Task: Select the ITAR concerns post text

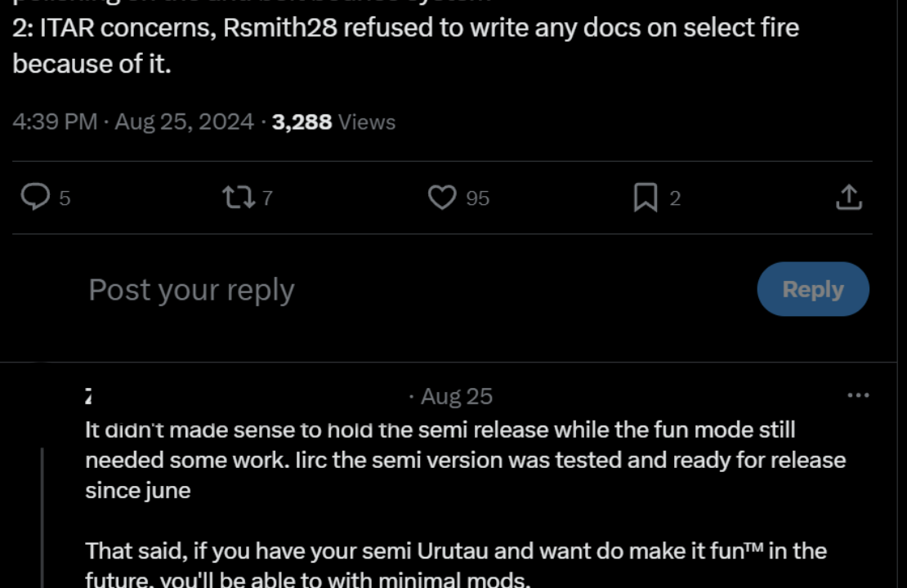Action: pos(405,45)
